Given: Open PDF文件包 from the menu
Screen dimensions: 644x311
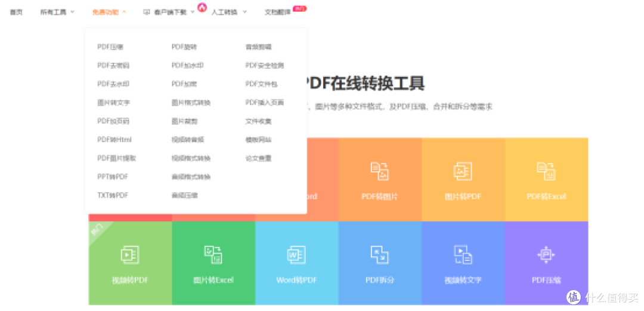Looking at the screenshot, I should (261, 84).
